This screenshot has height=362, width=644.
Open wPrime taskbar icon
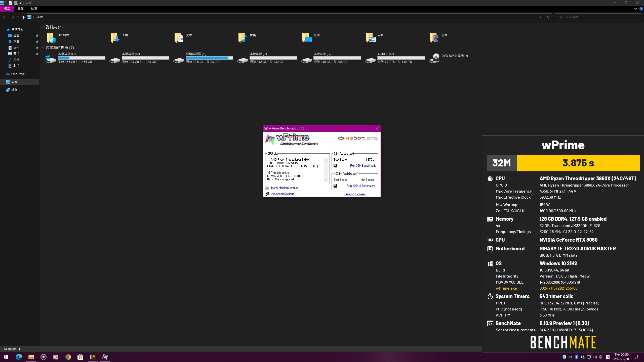tap(105, 357)
